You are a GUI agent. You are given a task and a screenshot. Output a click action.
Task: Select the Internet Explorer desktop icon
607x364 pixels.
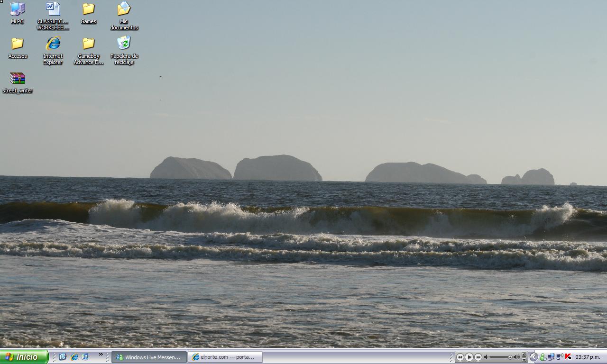(x=53, y=51)
